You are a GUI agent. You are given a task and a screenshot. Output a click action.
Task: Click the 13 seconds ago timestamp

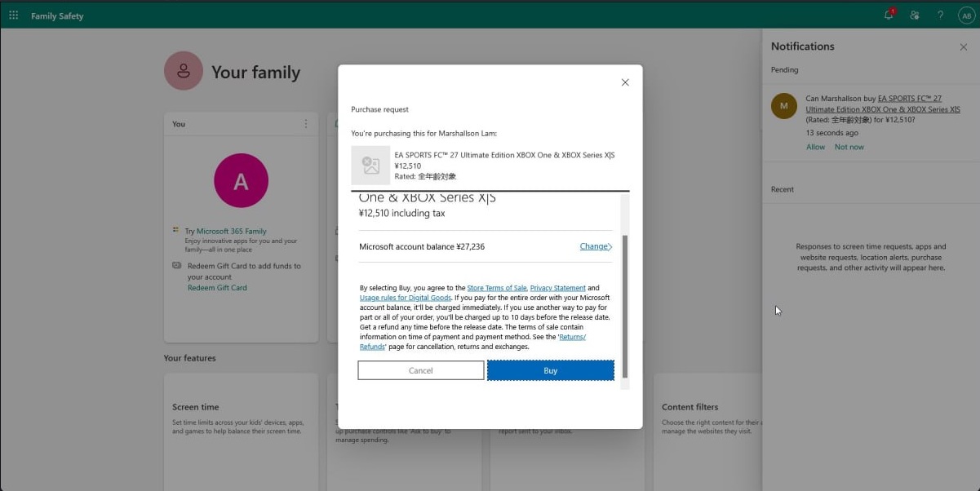coord(832,133)
